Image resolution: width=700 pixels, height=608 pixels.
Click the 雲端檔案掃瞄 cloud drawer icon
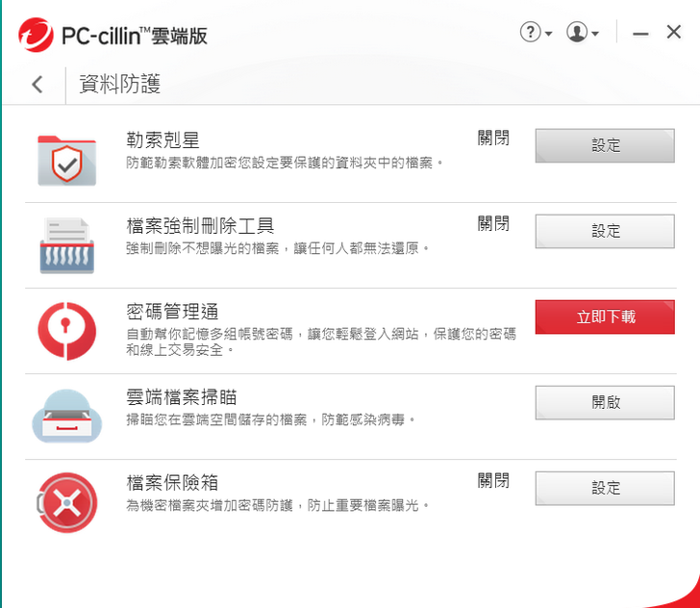[x=67, y=416]
